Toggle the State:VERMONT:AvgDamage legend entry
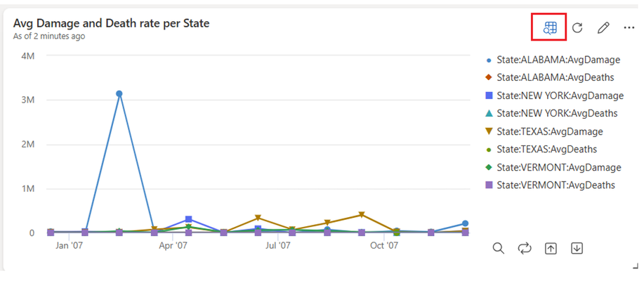This screenshot has height=281, width=644. 553,167
